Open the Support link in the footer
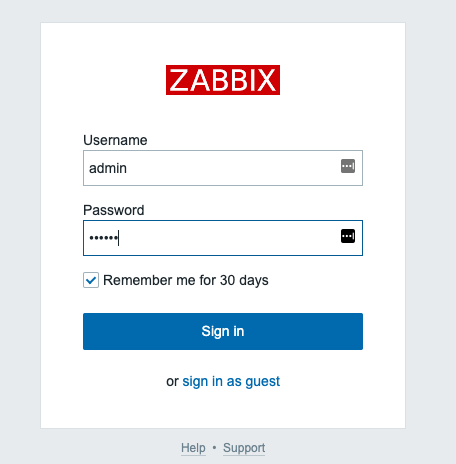This screenshot has width=456, height=464. [244, 448]
